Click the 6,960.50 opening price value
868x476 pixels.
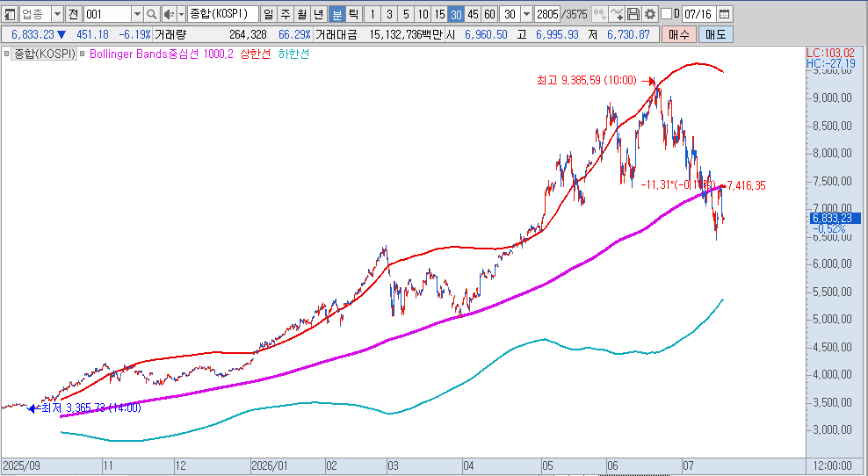tap(486, 34)
